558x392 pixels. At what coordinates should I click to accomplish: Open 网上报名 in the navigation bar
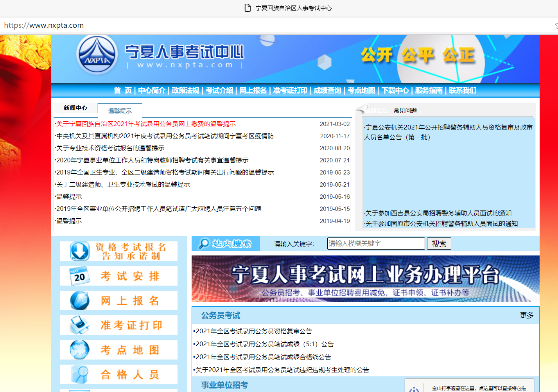click(x=253, y=90)
